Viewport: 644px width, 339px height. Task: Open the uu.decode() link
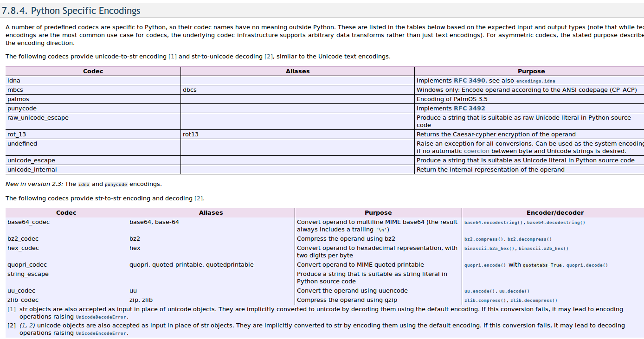tap(514, 291)
